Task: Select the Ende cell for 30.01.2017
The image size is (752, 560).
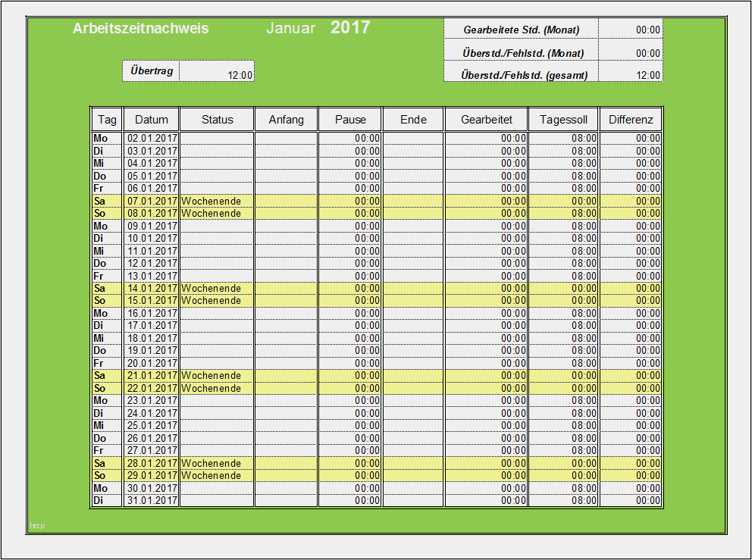Action: tap(413, 488)
